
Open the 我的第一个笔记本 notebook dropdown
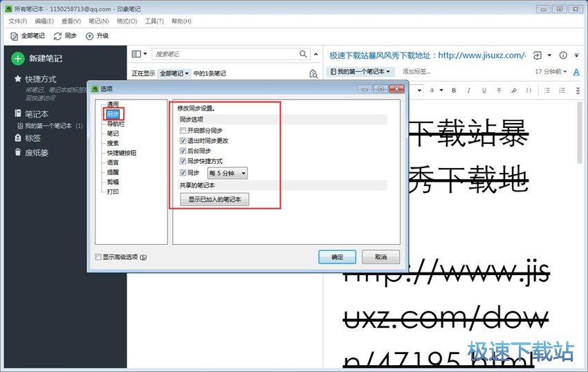point(360,71)
